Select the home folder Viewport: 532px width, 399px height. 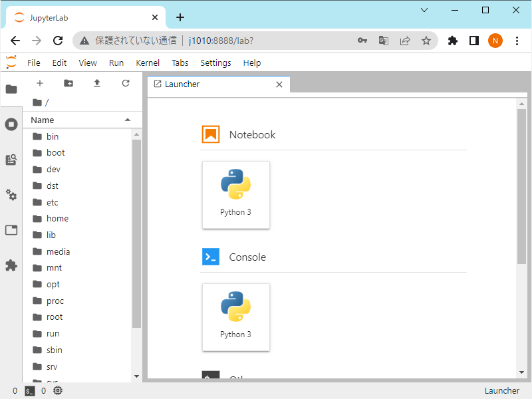(x=57, y=219)
